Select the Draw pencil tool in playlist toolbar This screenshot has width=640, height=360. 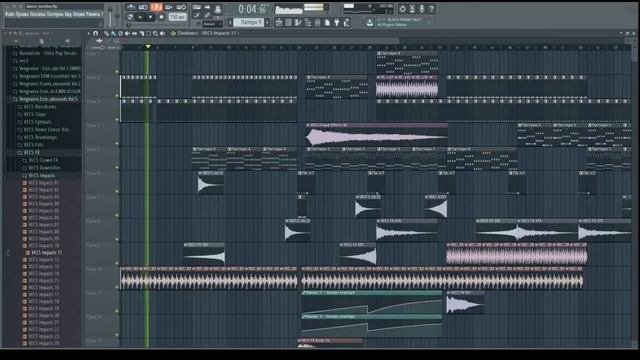107,33
